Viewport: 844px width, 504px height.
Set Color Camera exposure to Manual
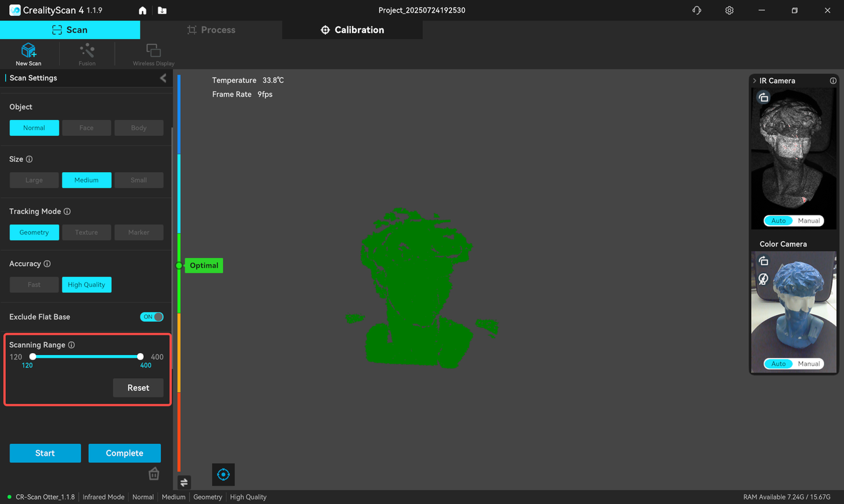point(808,364)
